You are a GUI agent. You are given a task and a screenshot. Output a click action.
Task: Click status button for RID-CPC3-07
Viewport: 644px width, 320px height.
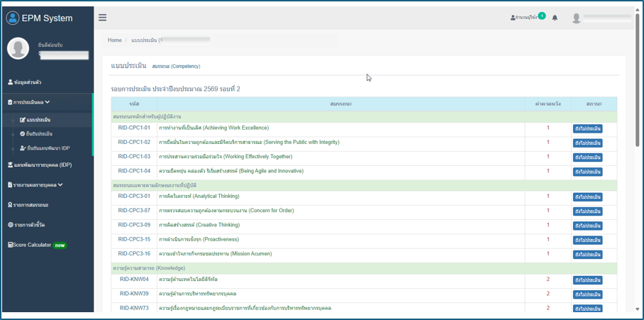(587, 211)
